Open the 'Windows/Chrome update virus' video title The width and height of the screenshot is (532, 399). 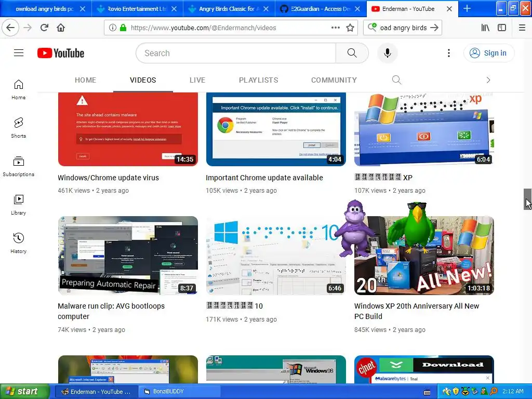pyautogui.click(x=108, y=178)
